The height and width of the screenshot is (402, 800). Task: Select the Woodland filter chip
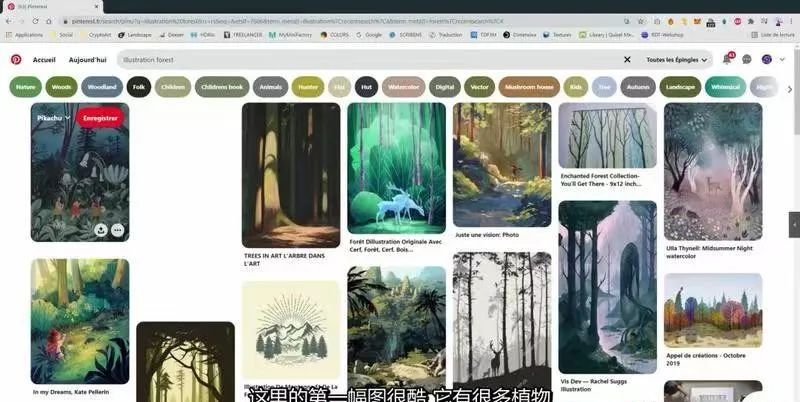tap(102, 87)
